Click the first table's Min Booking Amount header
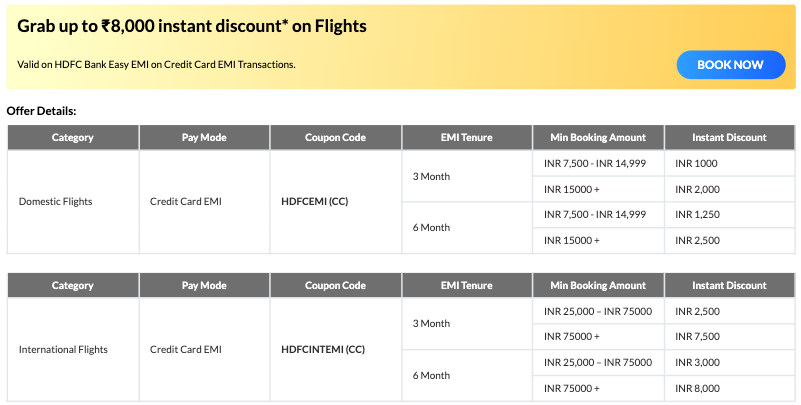The width and height of the screenshot is (801, 405). point(598,138)
